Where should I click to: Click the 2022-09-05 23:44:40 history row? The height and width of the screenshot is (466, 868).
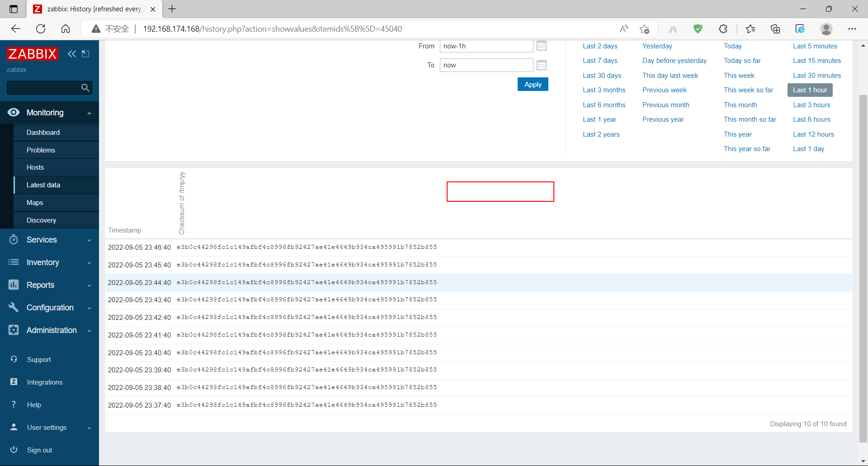(478, 283)
